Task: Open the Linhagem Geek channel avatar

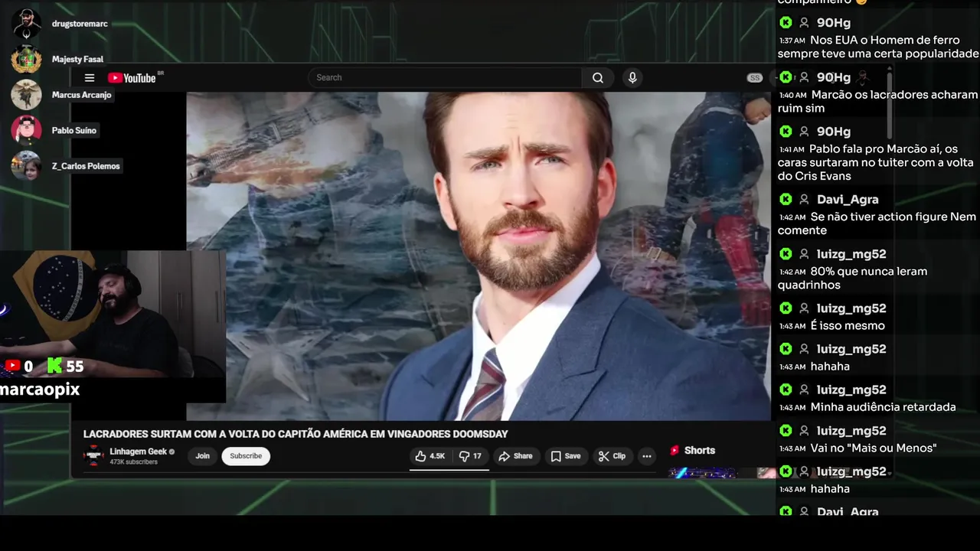Action: 93,456
